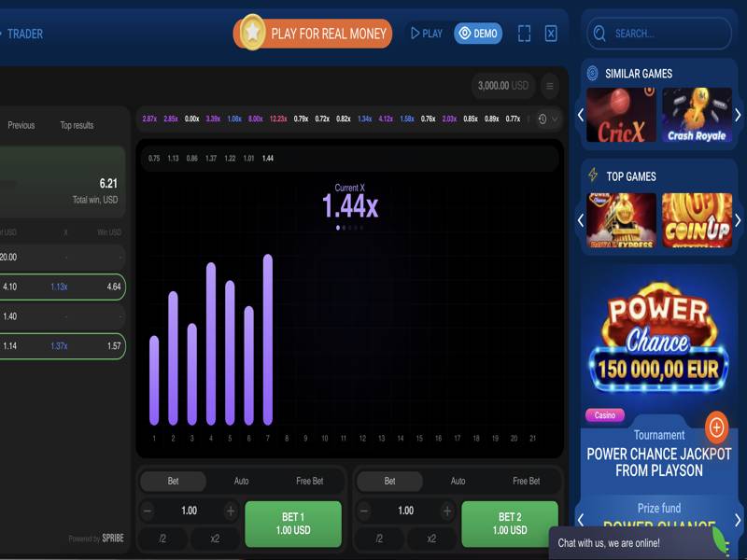Enter fullscreen with the expand icon

click(x=524, y=34)
